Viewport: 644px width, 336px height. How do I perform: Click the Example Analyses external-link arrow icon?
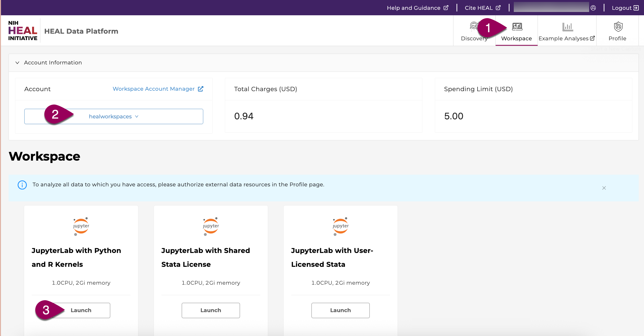pyautogui.click(x=592, y=38)
